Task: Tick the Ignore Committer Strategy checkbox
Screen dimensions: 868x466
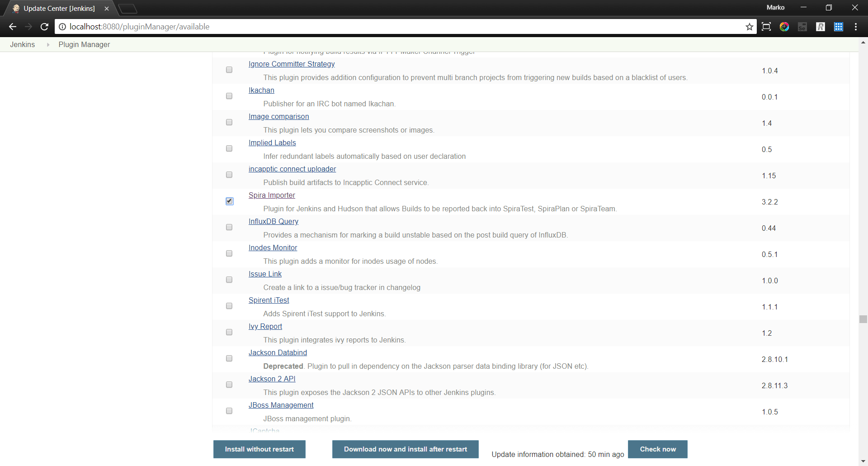Action: click(x=229, y=70)
